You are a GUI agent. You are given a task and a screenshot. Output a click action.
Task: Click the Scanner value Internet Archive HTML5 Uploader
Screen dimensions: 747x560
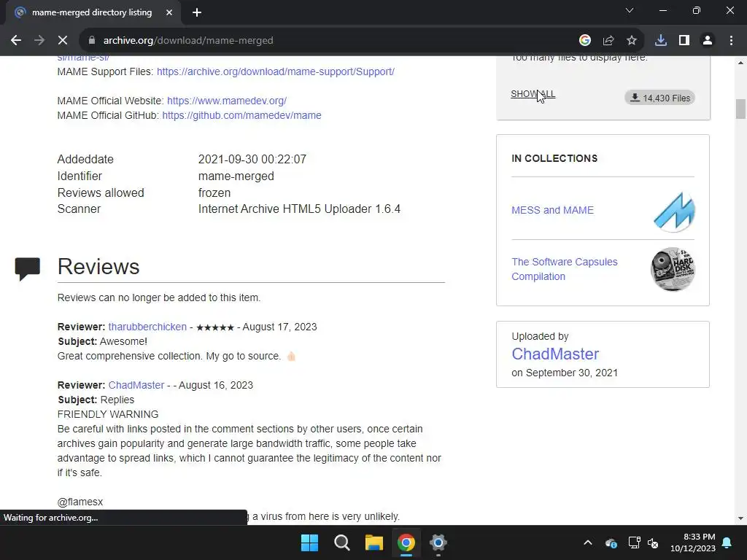(x=299, y=209)
